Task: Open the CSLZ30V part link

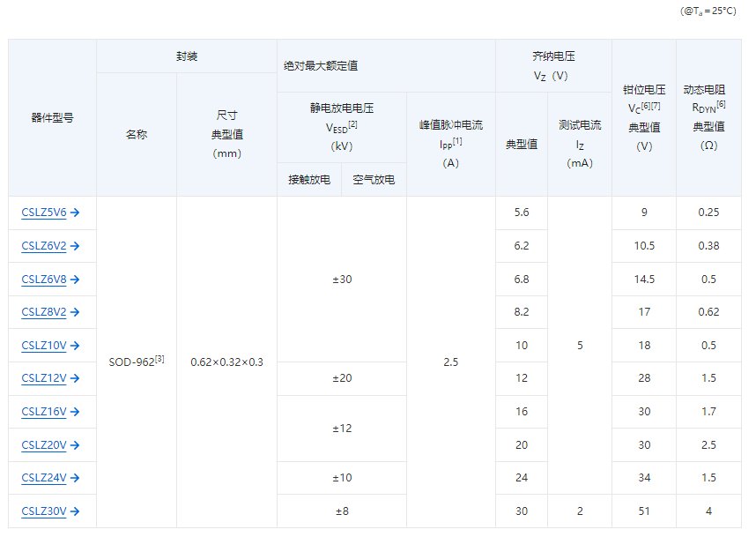Action: coord(44,511)
